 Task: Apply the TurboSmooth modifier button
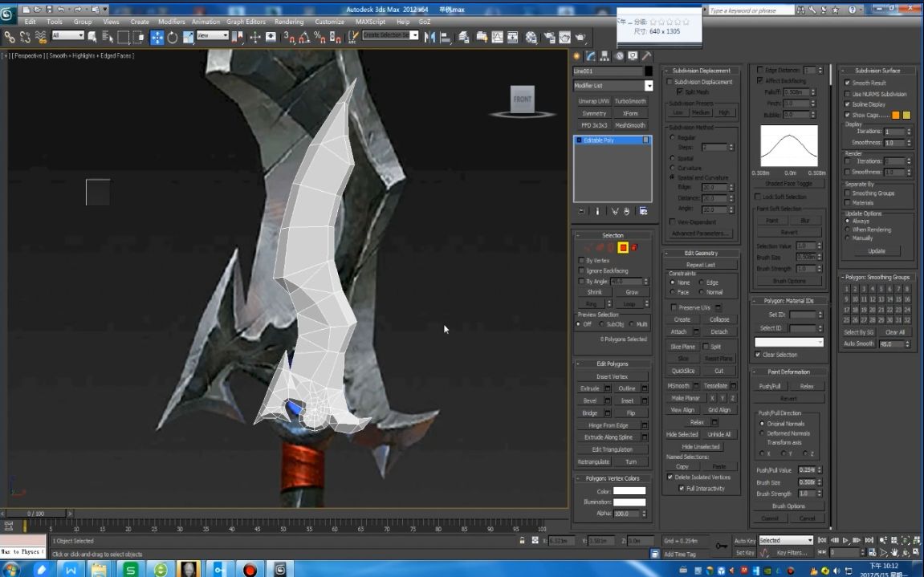(x=632, y=102)
